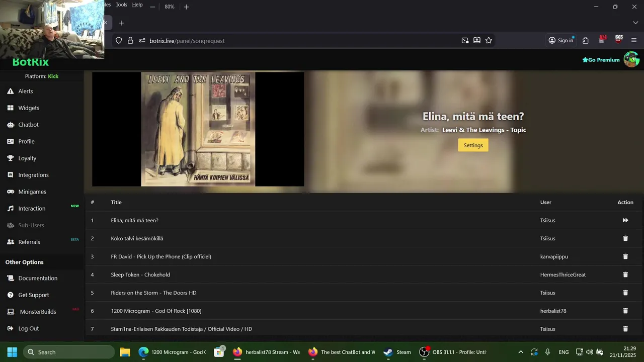Click the ENG language indicator

pos(563,352)
